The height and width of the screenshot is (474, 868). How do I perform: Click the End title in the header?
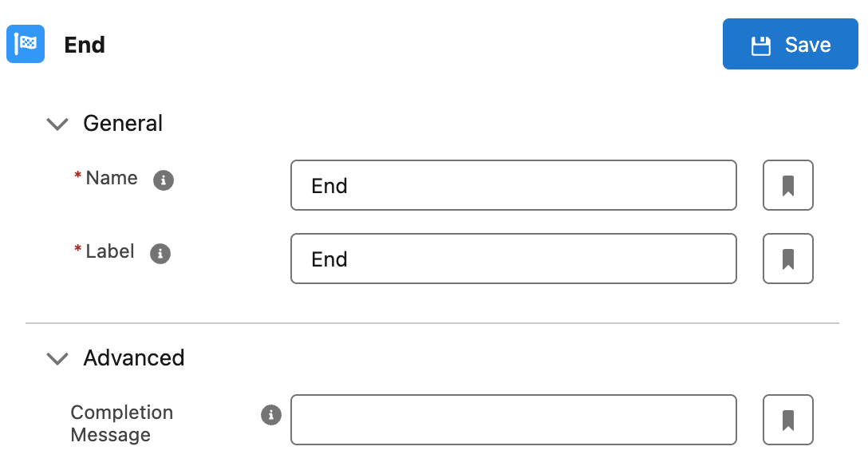85,45
